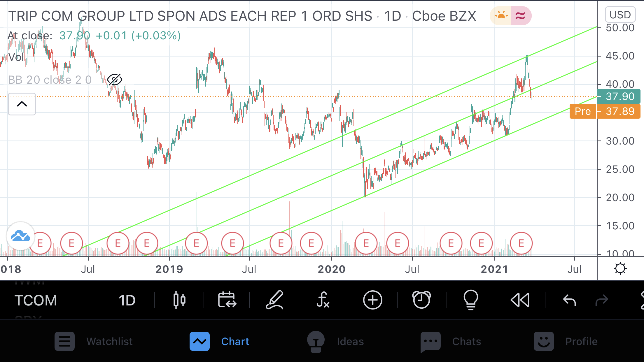
Task: Open TCOM symbol search
Action: pos(36,300)
